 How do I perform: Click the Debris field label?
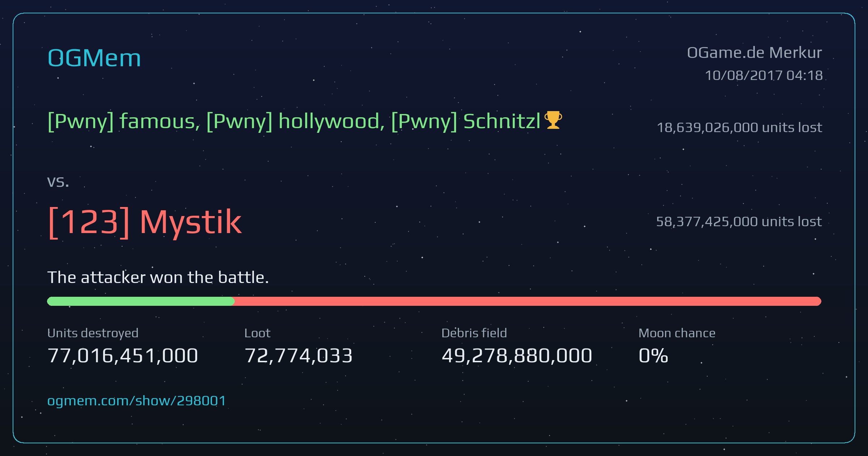(474, 333)
